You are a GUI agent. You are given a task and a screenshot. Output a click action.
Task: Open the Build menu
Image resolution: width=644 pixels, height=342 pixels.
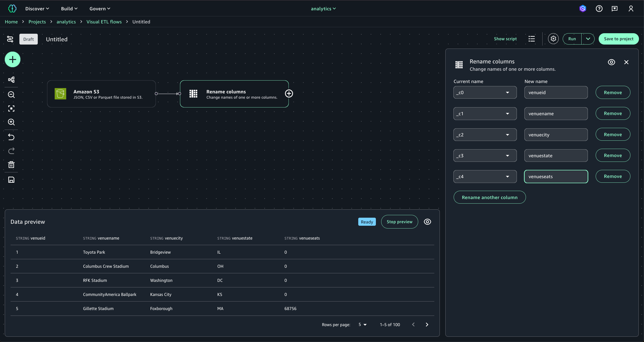pyautogui.click(x=69, y=9)
